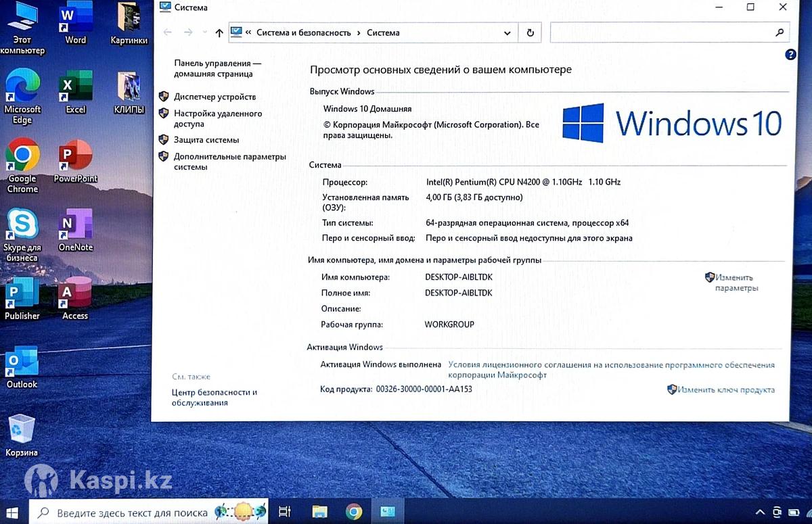This screenshot has height=524, width=812.
Task: Refresh the Система window
Action: [x=530, y=32]
